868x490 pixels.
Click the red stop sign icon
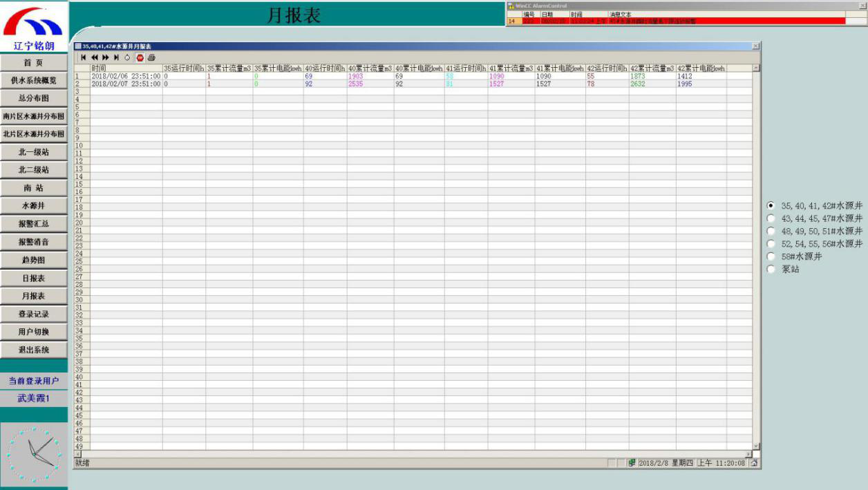click(140, 57)
